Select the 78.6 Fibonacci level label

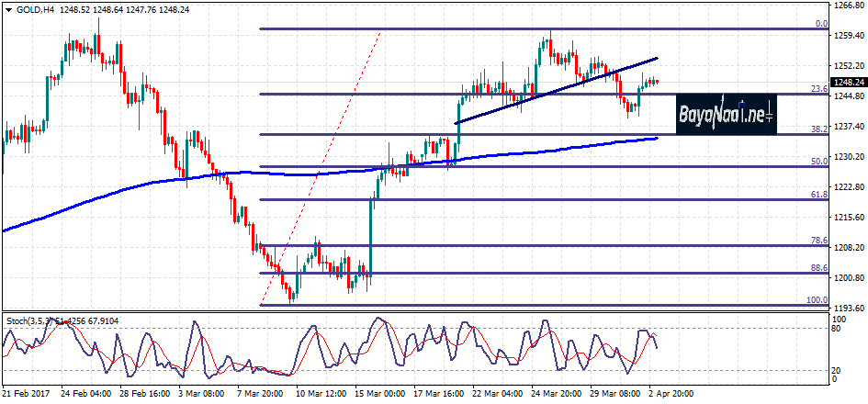tap(820, 241)
